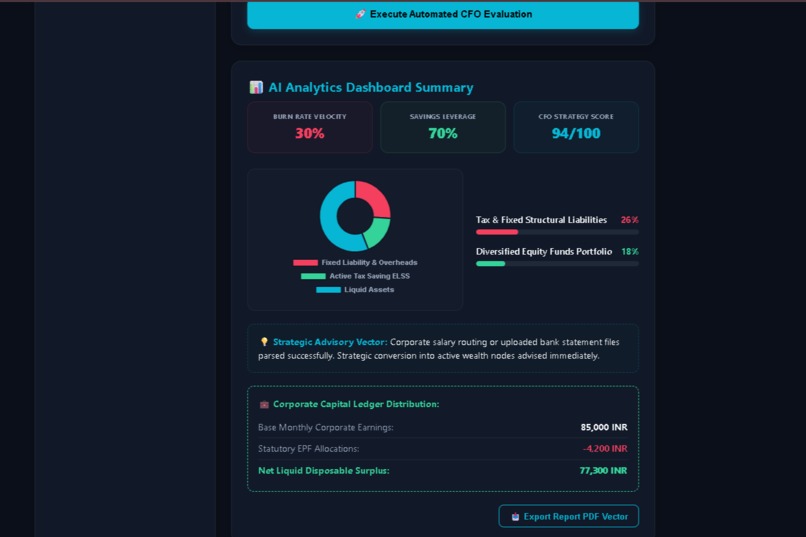This screenshot has height=537, width=806.
Task: Click the 85,000 INR value
Action: pyautogui.click(x=604, y=428)
